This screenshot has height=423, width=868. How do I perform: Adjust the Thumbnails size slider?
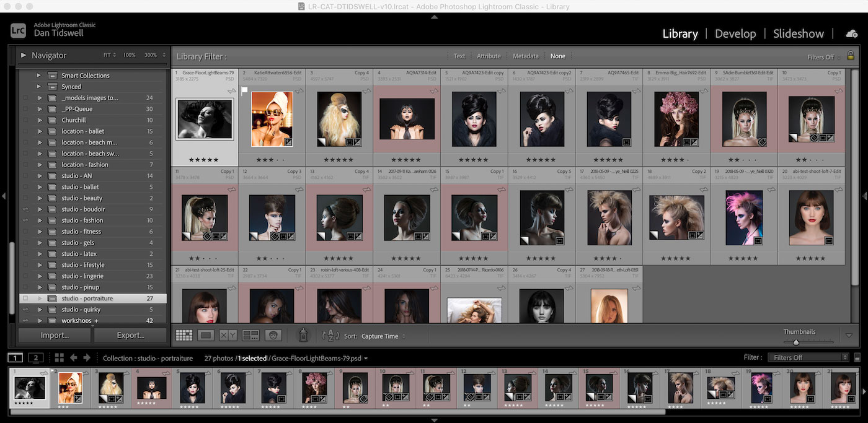point(796,341)
